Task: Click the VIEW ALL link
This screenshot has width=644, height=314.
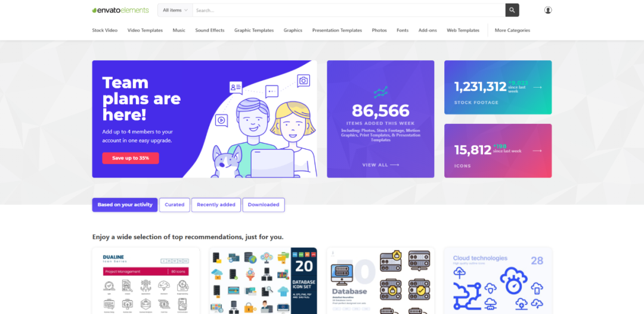Action: coord(380,165)
